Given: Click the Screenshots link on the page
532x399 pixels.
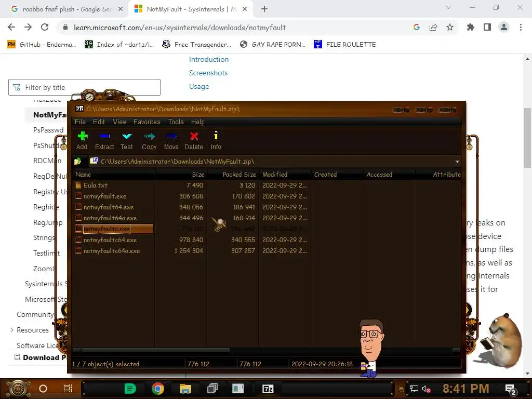Looking at the screenshot, I should [x=208, y=73].
